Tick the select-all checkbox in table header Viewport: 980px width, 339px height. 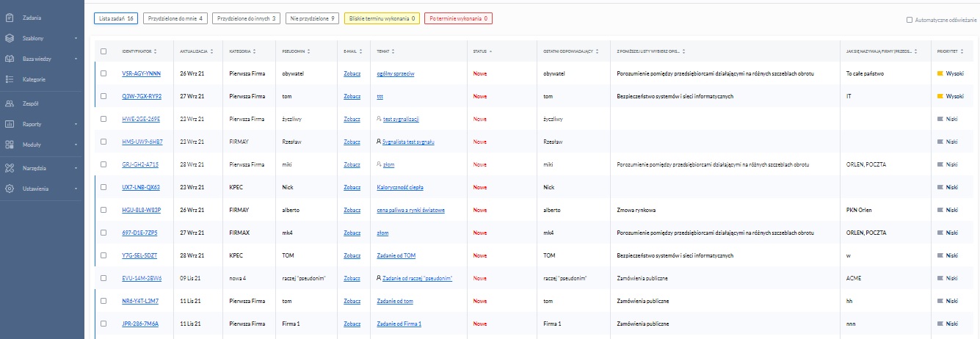104,51
